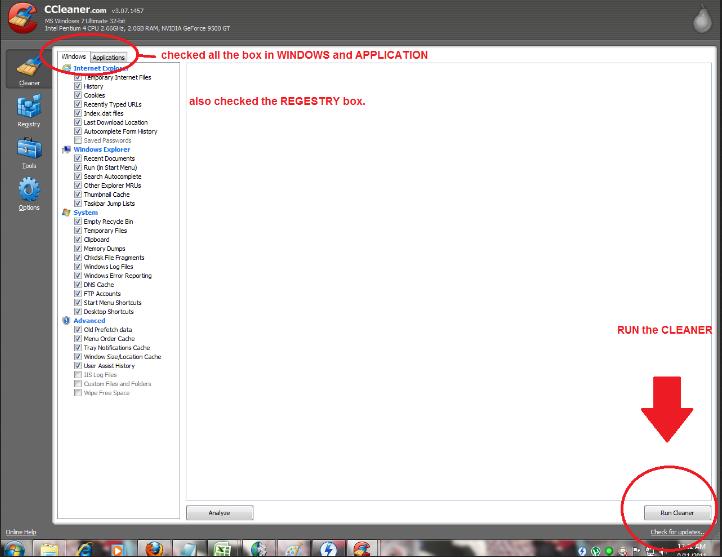This screenshot has width=722, height=557.
Task: Click the CCleaner logo in the header
Action: point(23,17)
